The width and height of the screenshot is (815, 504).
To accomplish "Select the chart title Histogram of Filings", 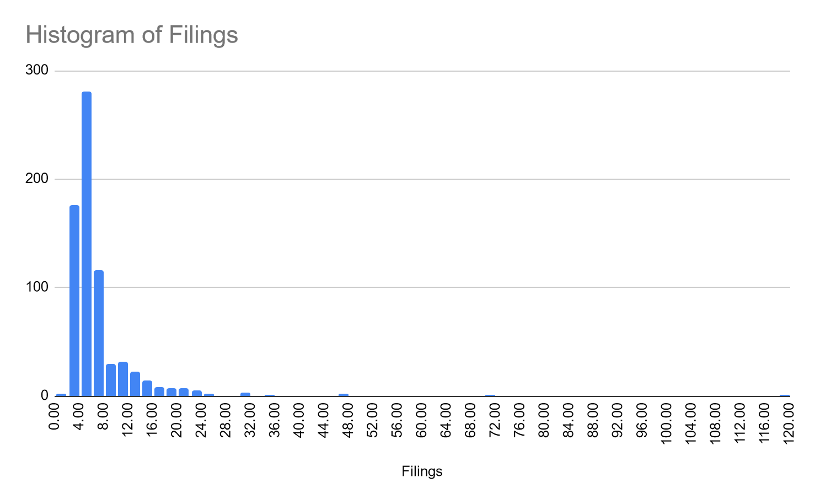I will pyautogui.click(x=132, y=35).
